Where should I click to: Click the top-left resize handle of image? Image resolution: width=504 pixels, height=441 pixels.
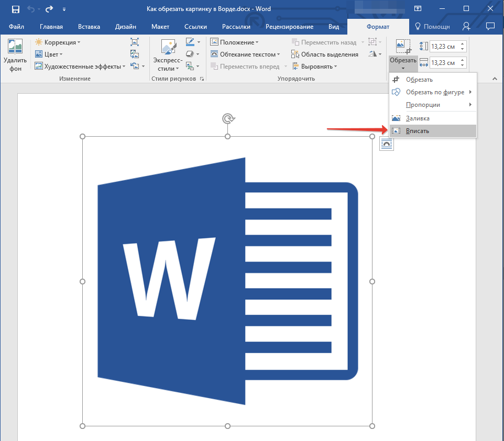(83, 137)
